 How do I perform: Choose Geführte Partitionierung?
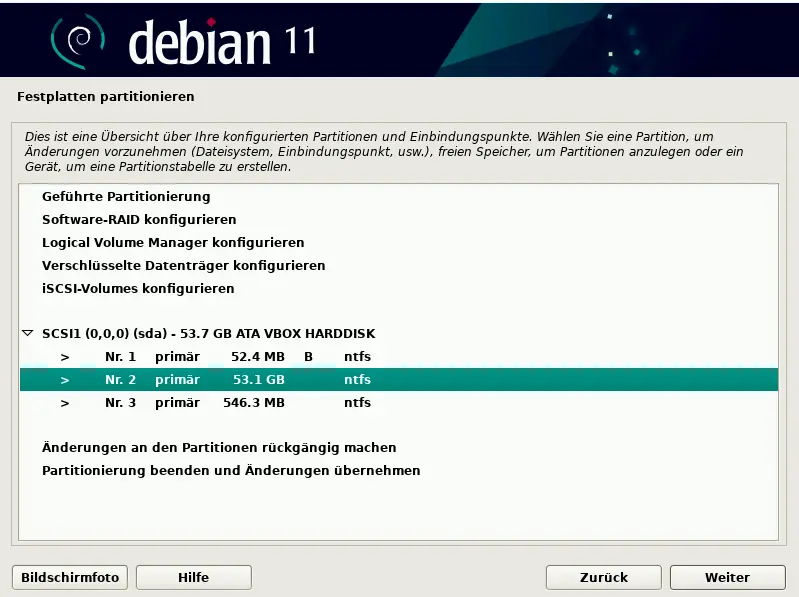pyautogui.click(x=399, y=197)
